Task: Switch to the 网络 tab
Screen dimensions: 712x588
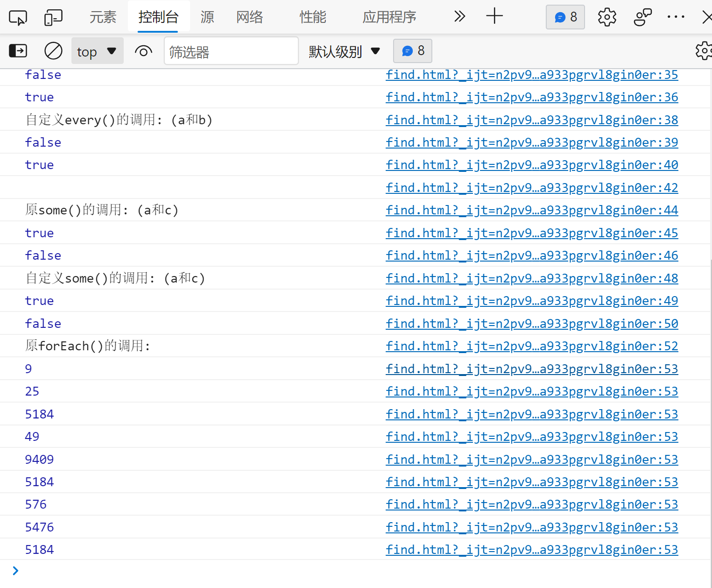Action: 249,17
